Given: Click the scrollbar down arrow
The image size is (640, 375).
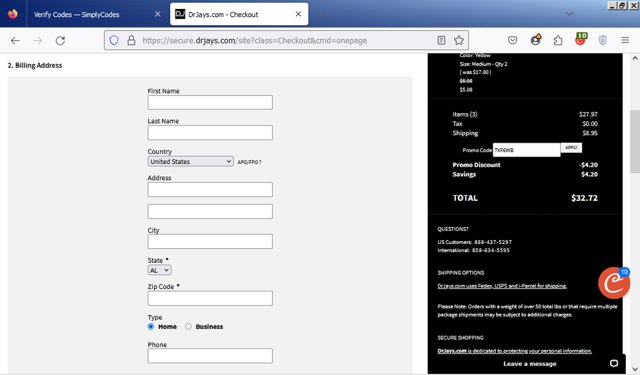Looking at the screenshot, I should (635, 369).
